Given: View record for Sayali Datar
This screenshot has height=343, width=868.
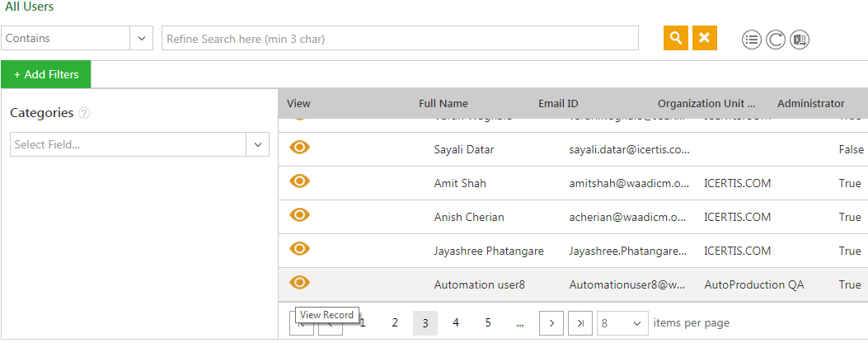Looking at the screenshot, I should [x=300, y=147].
